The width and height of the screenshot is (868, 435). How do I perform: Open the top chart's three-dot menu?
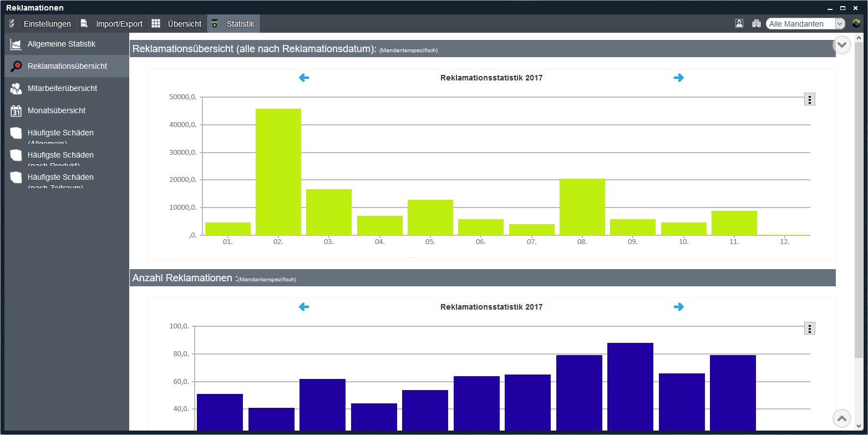pyautogui.click(x=810, y=99)
